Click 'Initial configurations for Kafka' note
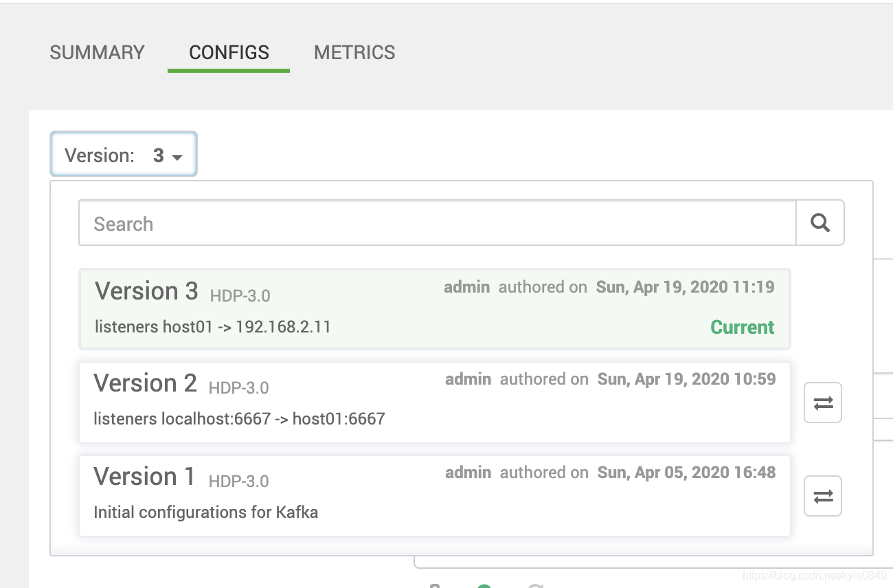Viewport: 893px width, 588px height. 205,512
